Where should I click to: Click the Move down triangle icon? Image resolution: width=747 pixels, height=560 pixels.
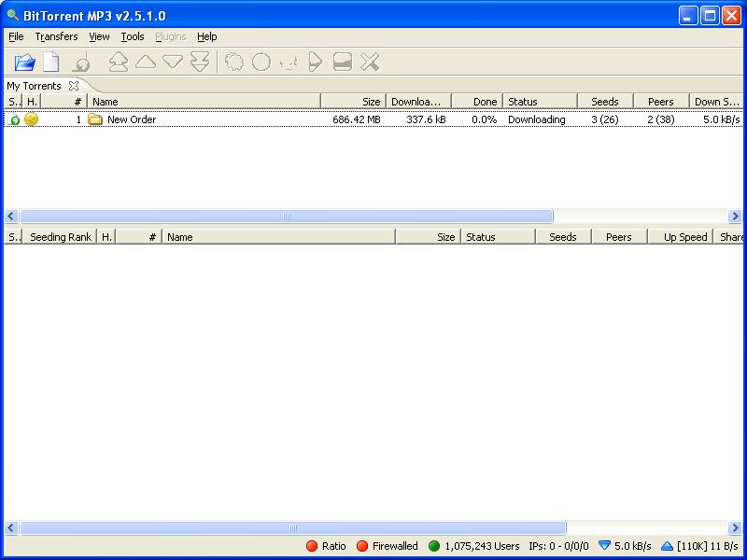[173, 62]
